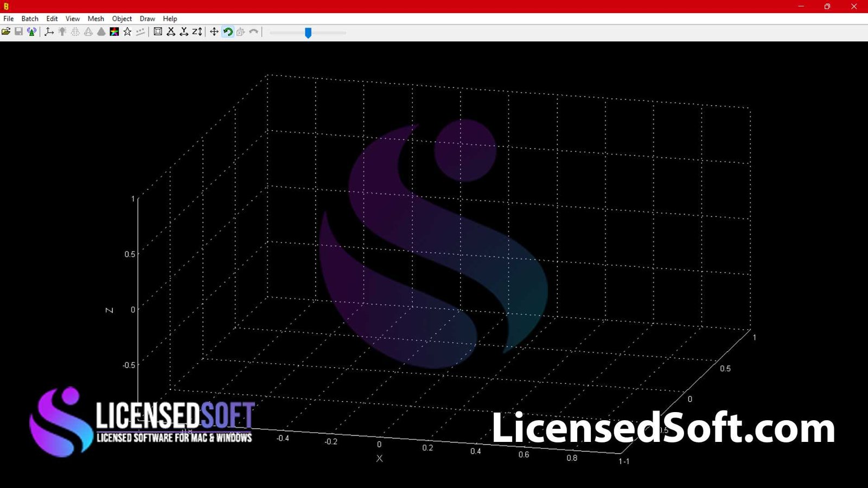Click the save floppy disk icon

(x=18, y=32)
